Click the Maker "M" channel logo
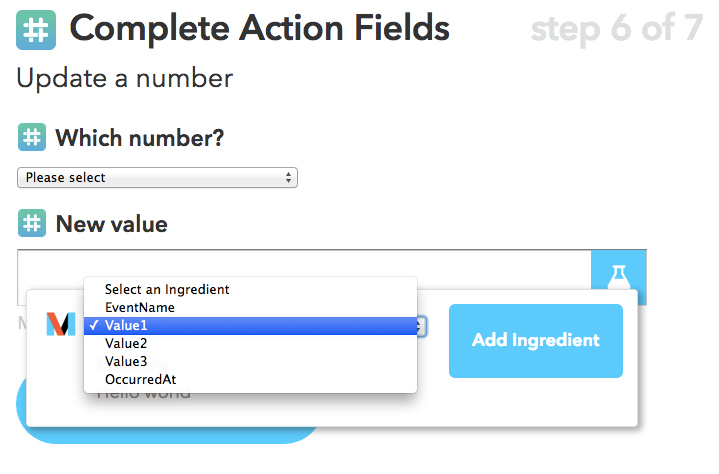This screenshot has width=719, height=474. point(61,324)
